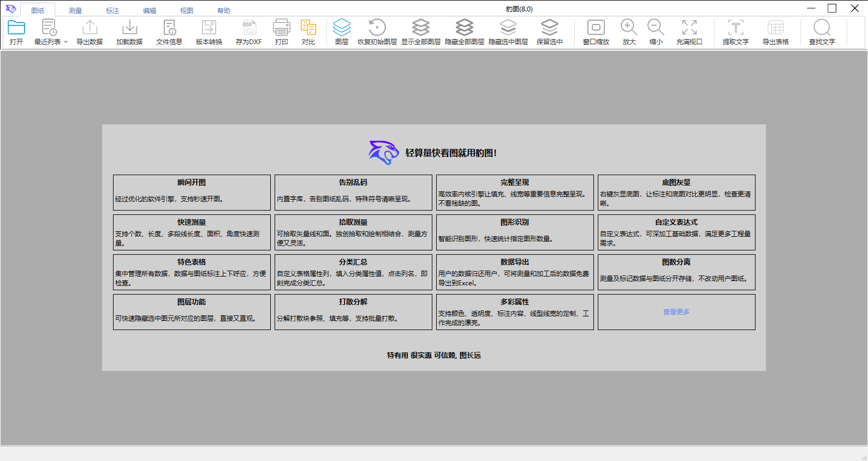Click the 数据导出 feature card
This screenshot has height=461, width=868.
[x=515, y=272]
